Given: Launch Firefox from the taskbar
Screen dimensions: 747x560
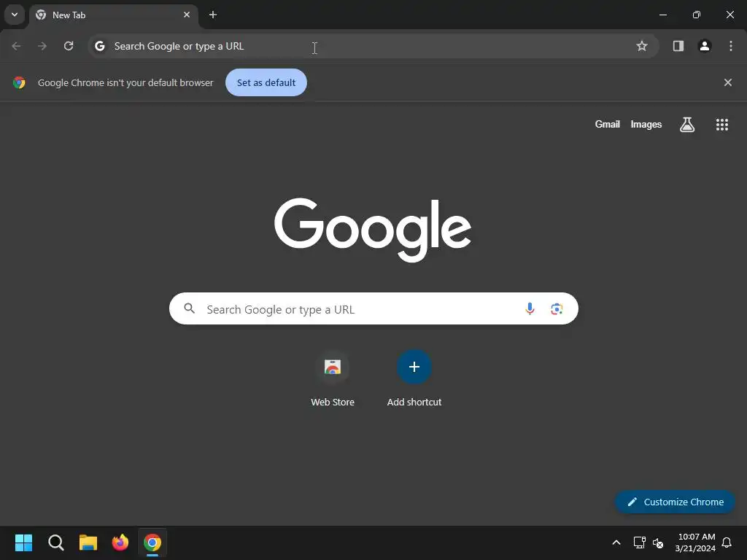Looking at the screenshot, I should (120, 542).
